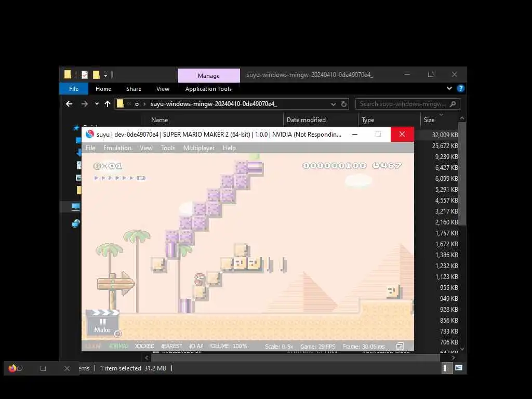
Task: Go back in File Explorer
Action: click(69, 104)
